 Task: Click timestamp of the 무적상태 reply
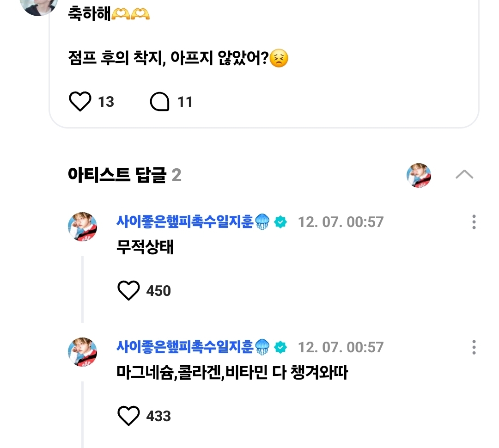(341, 222)
